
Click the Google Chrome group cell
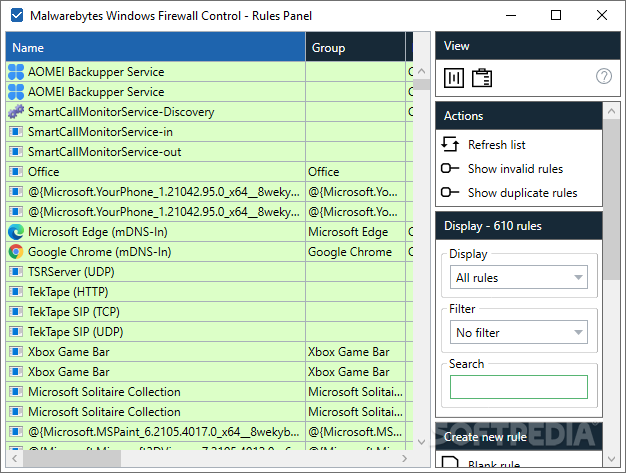[355, 252]
